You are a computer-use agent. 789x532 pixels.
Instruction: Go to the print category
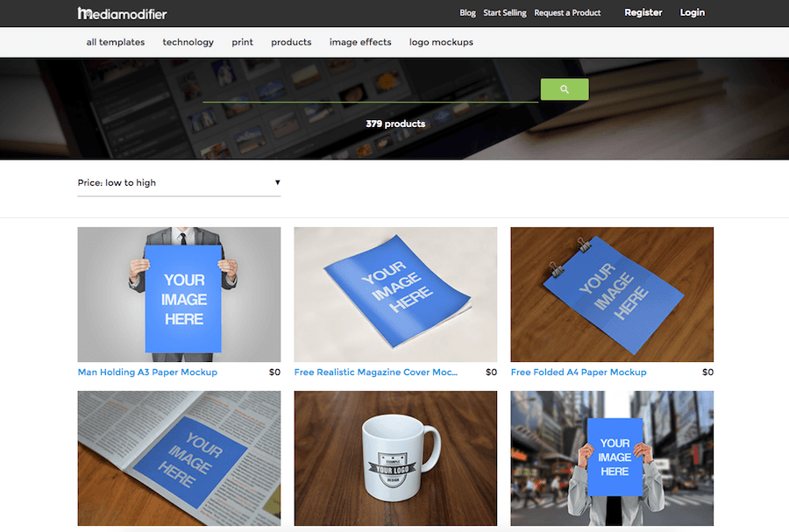click(x=242, y=42)
